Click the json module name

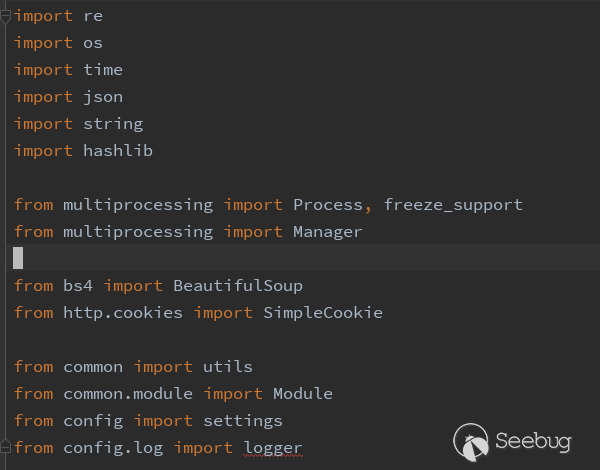click(103, 97)
